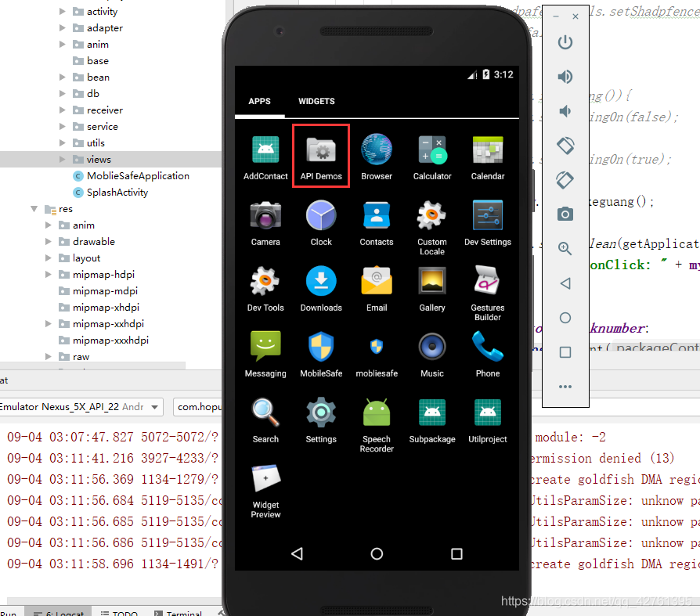This screenshot has height=616, width=700.
Task: Expand the adapter folder
Action: 63,28
